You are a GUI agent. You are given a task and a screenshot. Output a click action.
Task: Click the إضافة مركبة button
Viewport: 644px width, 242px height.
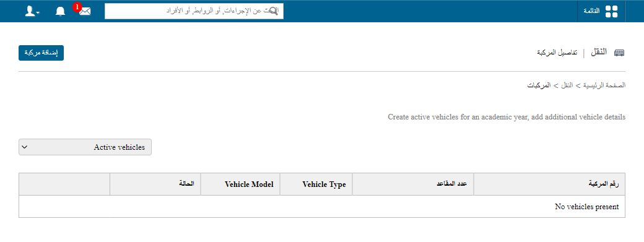click(x=41, y=53)
